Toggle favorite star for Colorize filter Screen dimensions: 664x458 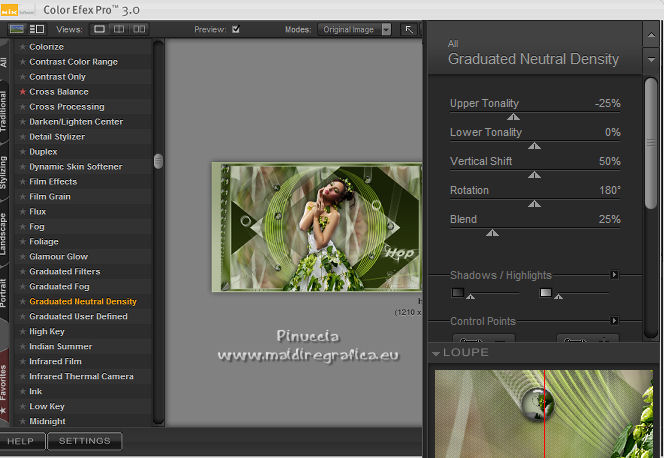(x=22, y=47)
